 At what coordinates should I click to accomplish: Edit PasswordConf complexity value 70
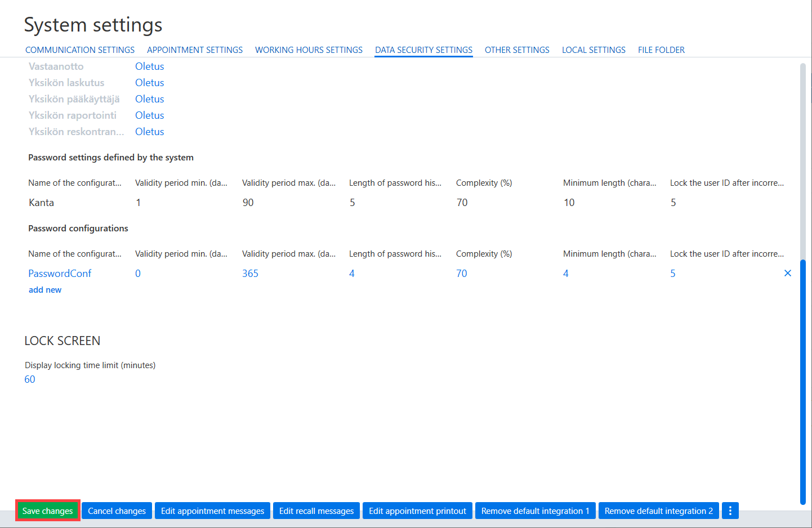pyautogui.click(x=462, y=274)
